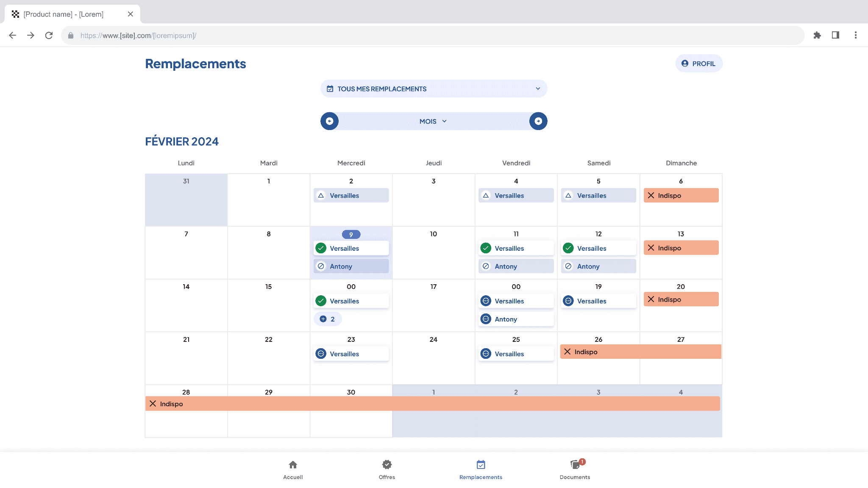Open Documents icon with notification badge
Screen dimensions: 868x488
[575, 465]
